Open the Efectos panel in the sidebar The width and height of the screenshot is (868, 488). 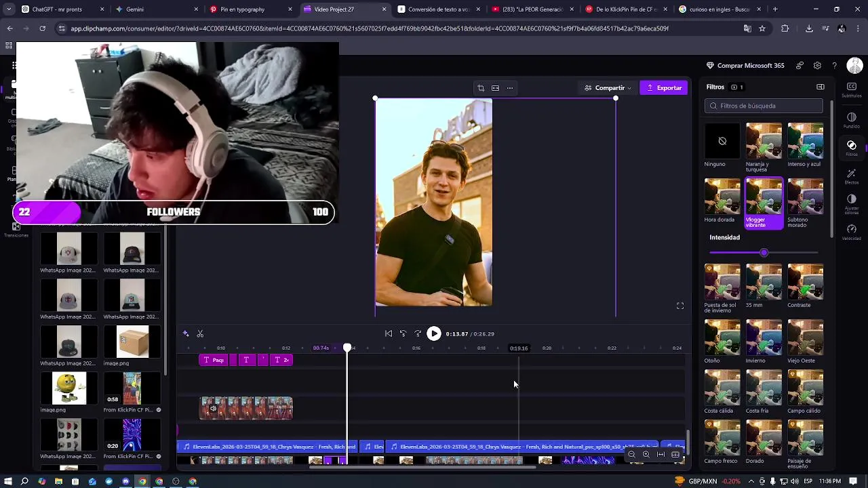(852, 176)
